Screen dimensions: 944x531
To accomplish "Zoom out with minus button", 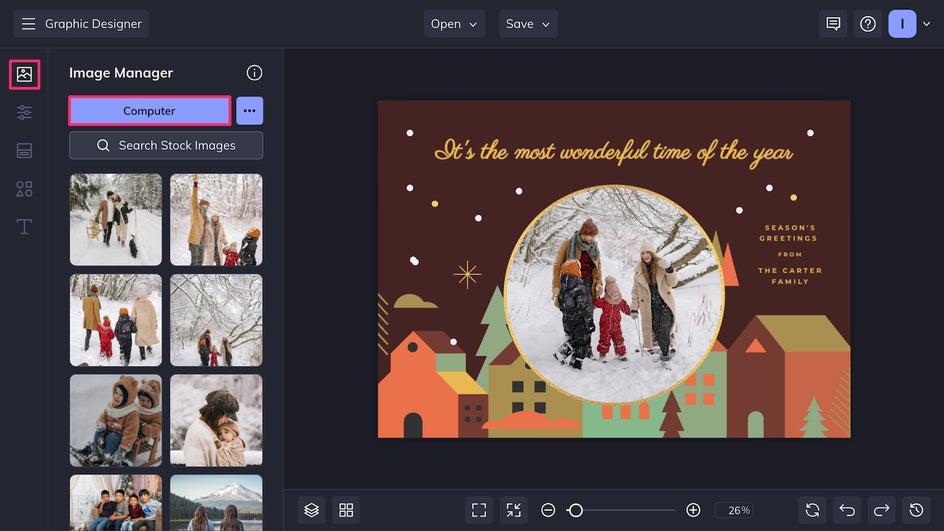I will 548,511.
